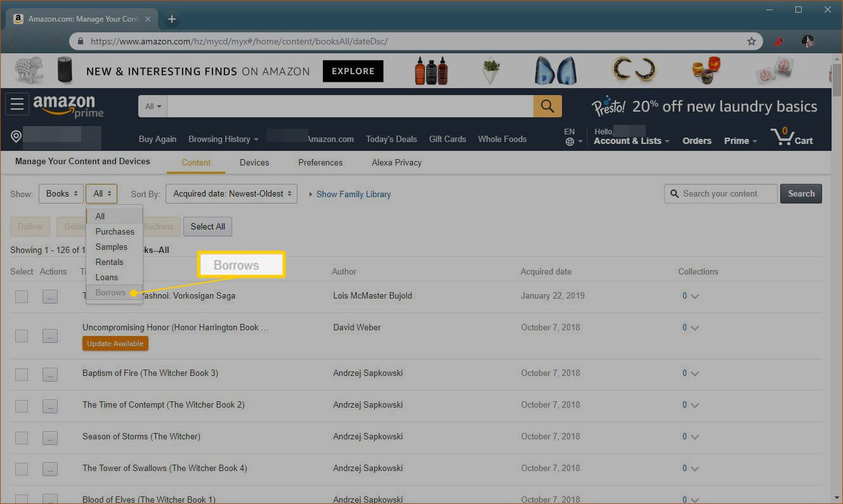Viewport: 843px width, 504px height.
Task: Click the globe language icon
Action: tap(570, 142)
